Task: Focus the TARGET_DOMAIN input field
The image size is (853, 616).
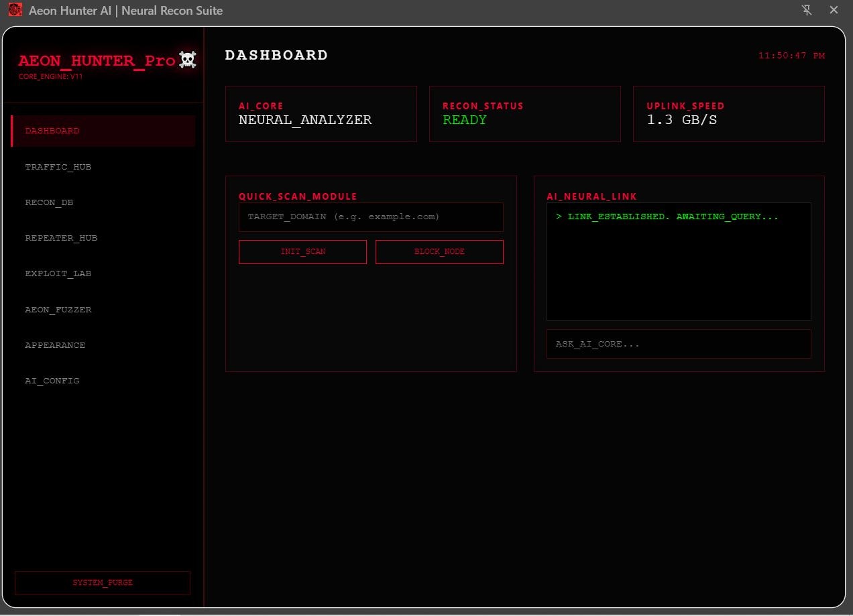Action: (x=371, y=217)
